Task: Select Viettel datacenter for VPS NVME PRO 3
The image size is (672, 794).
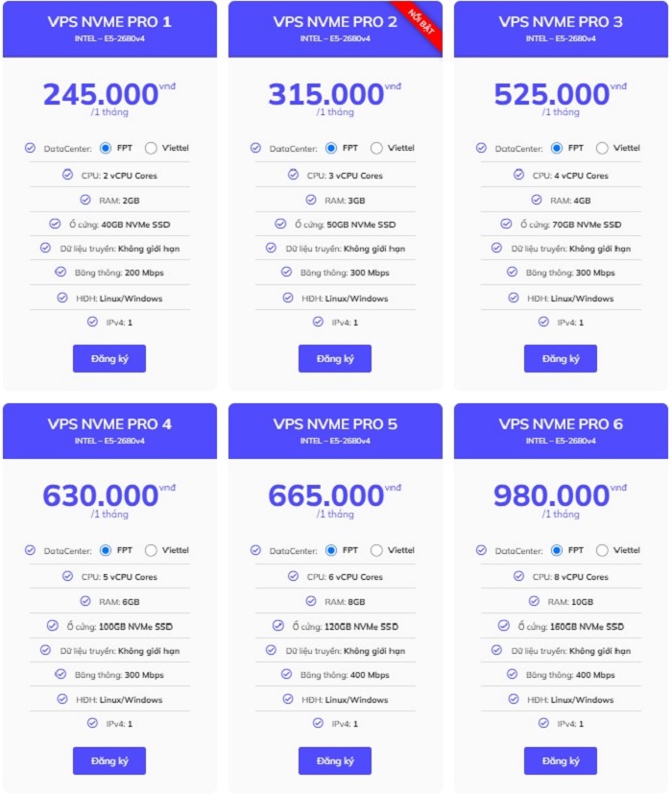Action: click(602, 148)
